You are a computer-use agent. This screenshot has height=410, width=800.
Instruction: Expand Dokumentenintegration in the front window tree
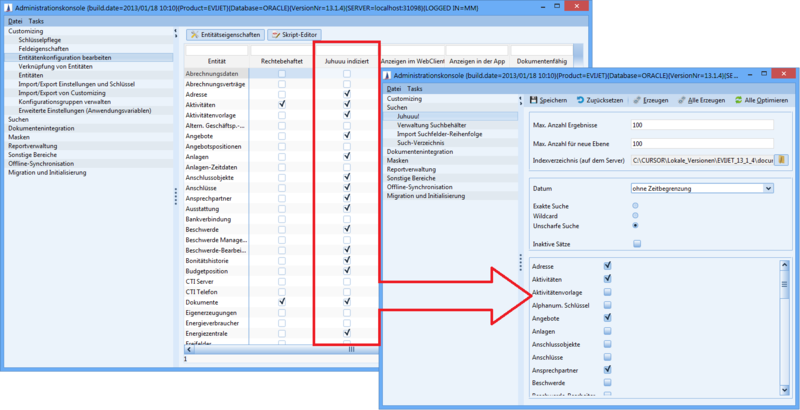[x=425, y=151]
